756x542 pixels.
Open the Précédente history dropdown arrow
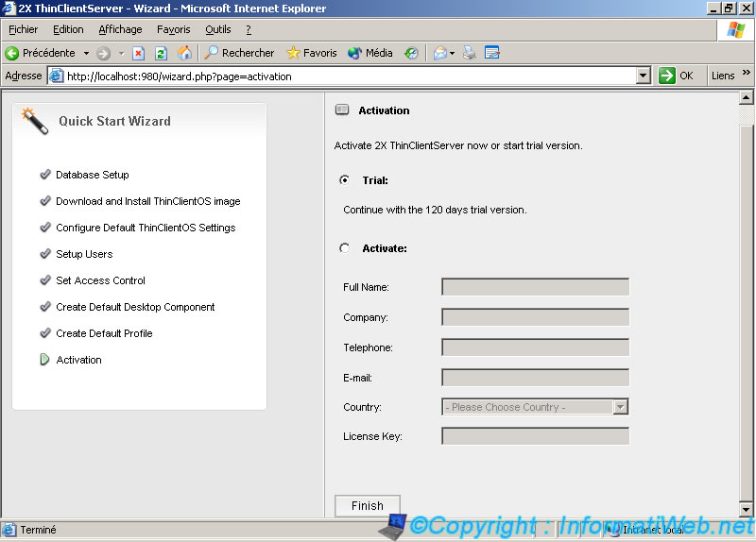click(86, 53)
